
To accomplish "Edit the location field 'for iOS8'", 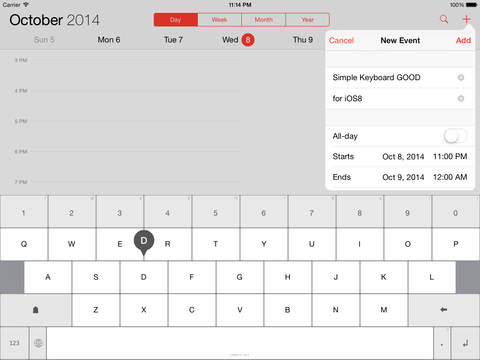I will (x=347, y=99).
